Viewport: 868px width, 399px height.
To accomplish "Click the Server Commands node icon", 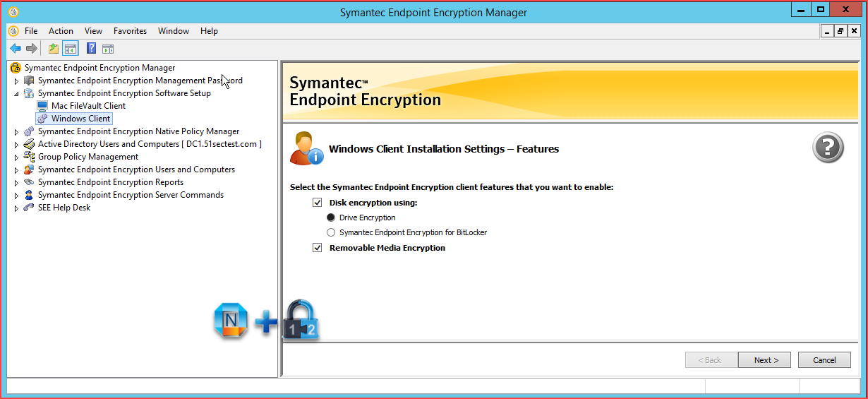I will [29, 195].
